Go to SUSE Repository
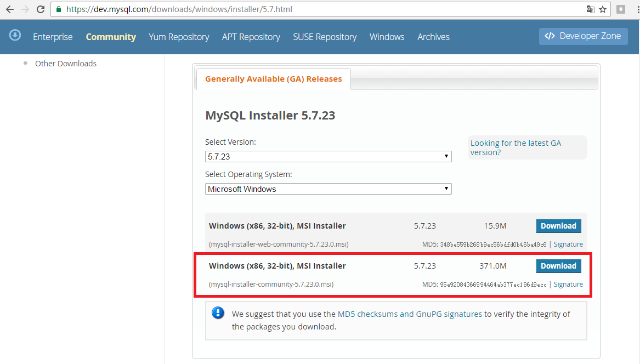Viewport: 640px width, 364px height. (325, 37)
